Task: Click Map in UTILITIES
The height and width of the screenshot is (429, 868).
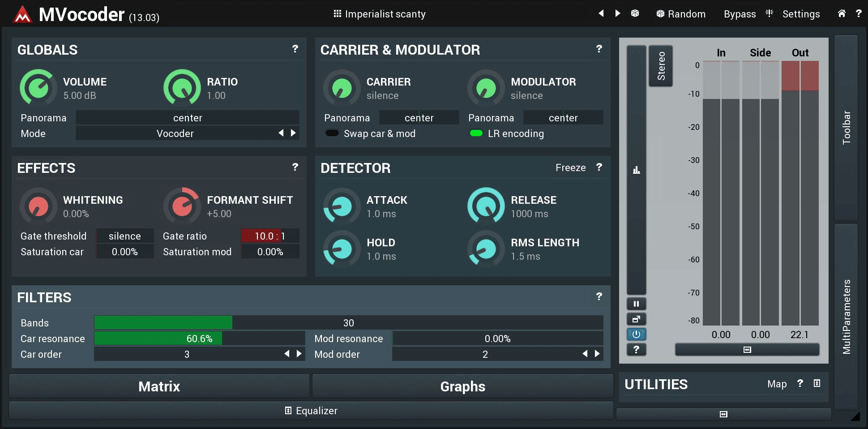Action: point(777,384)
